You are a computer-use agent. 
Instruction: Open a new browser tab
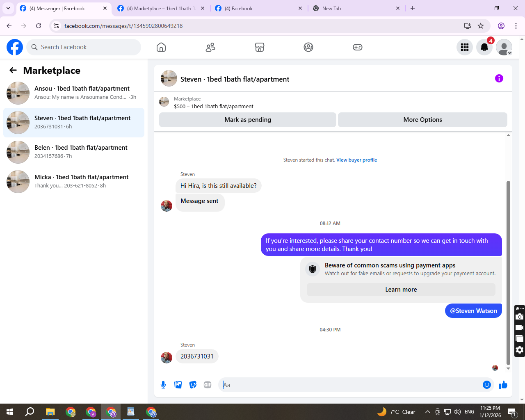pos(413,8)
